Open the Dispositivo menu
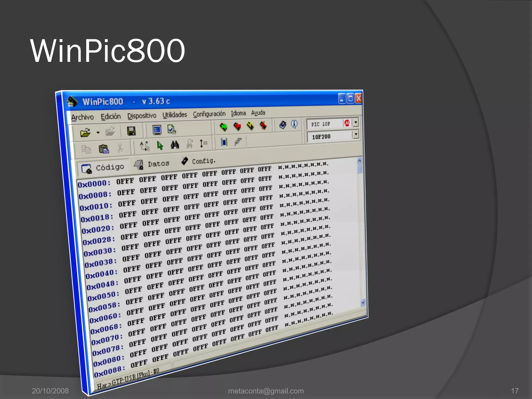 [142, 116]
